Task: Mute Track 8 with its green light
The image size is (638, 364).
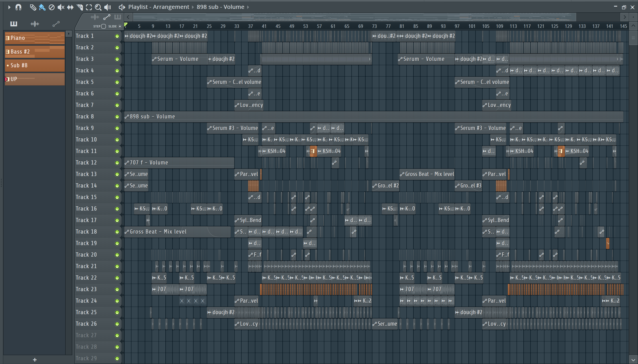Action: click(x=117, y=117)
